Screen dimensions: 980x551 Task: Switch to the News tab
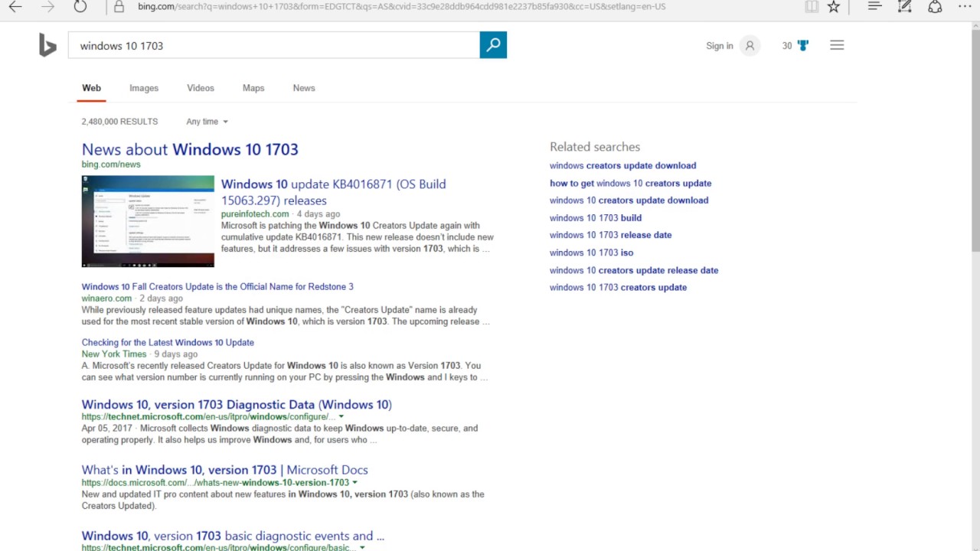tap(304, 88)
